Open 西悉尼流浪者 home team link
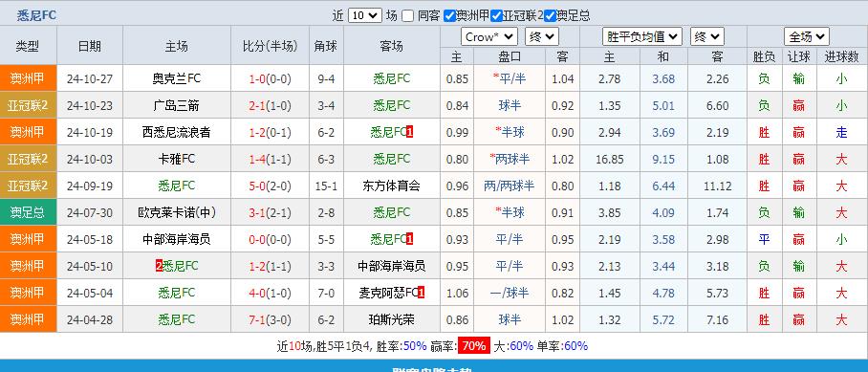This screenshot has width=868, height=372. click(177, 132)
